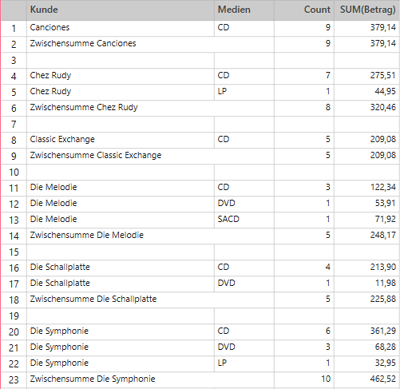This screenshot has width=400, height=389.
Task: Click amount 11,98
Action: 367,284
